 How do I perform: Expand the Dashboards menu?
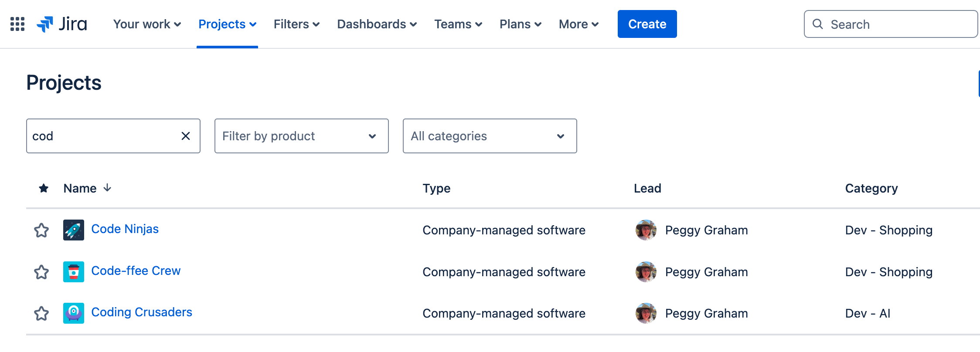click(377, 24)
